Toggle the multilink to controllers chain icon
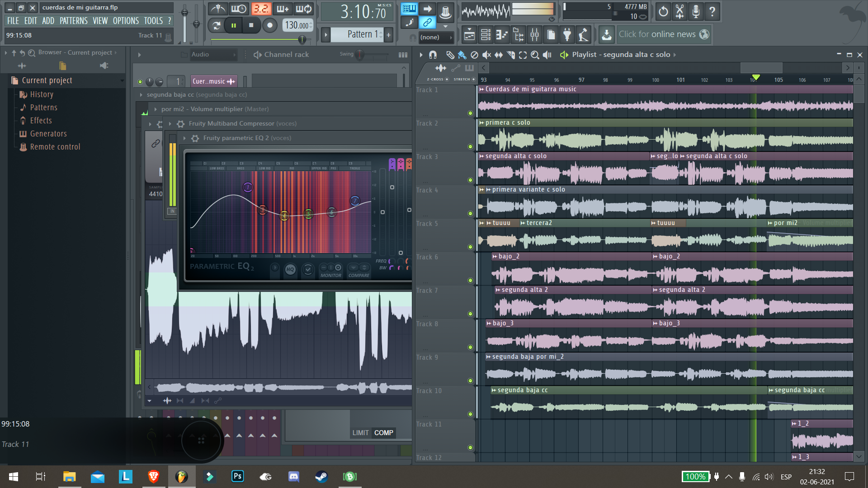Image resolution: width=868 pixels, height=488 pixels. point(427,22)
